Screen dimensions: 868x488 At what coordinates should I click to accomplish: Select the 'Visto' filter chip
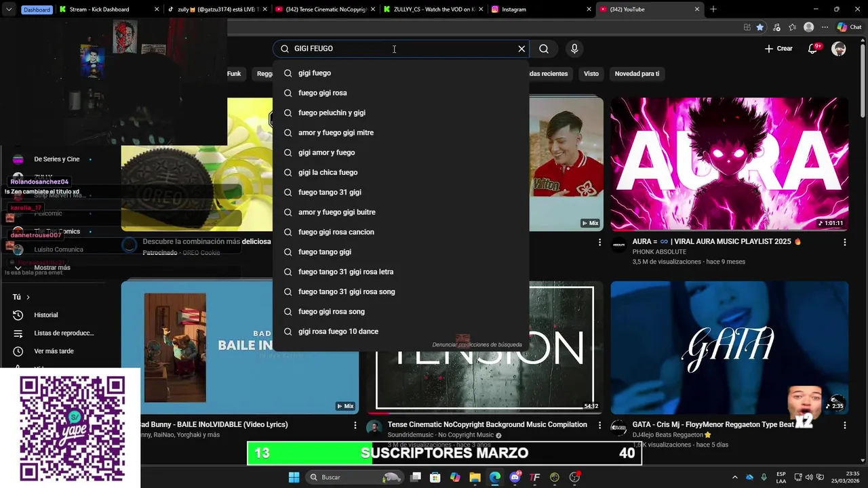(x=591, y=73)
